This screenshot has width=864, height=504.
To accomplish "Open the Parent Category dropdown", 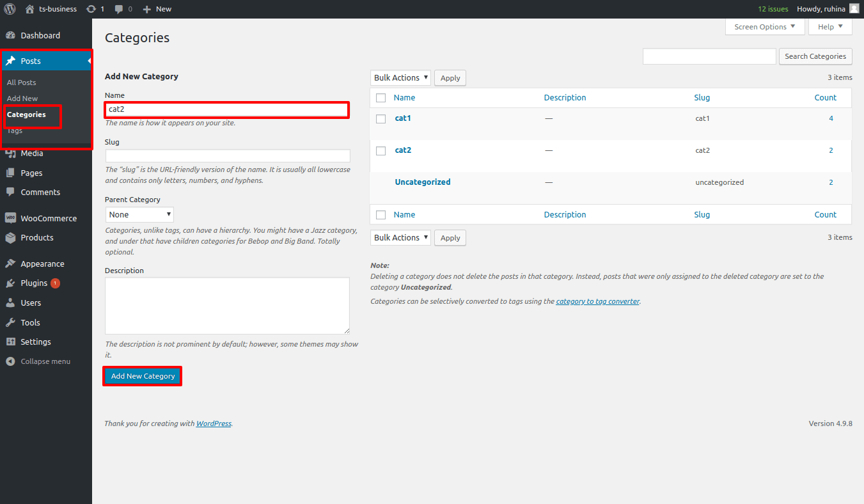I will pos(139,215).
